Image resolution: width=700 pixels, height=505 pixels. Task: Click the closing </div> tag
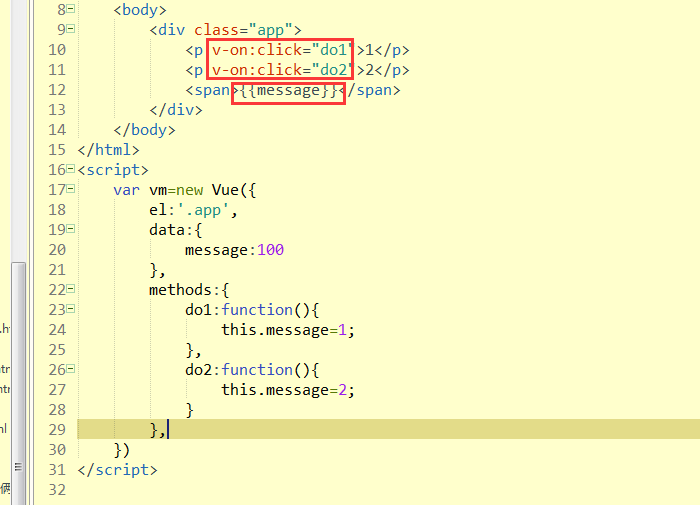pos(176,110)
